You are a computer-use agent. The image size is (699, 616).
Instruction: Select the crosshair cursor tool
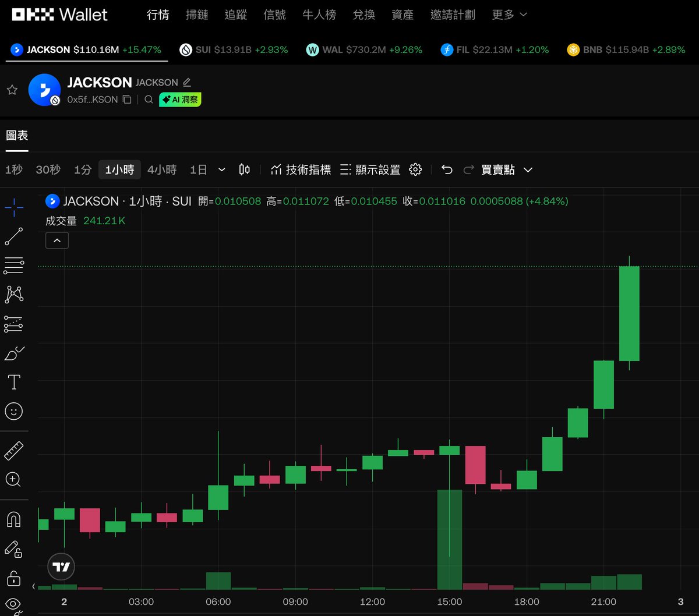point(14,207)
